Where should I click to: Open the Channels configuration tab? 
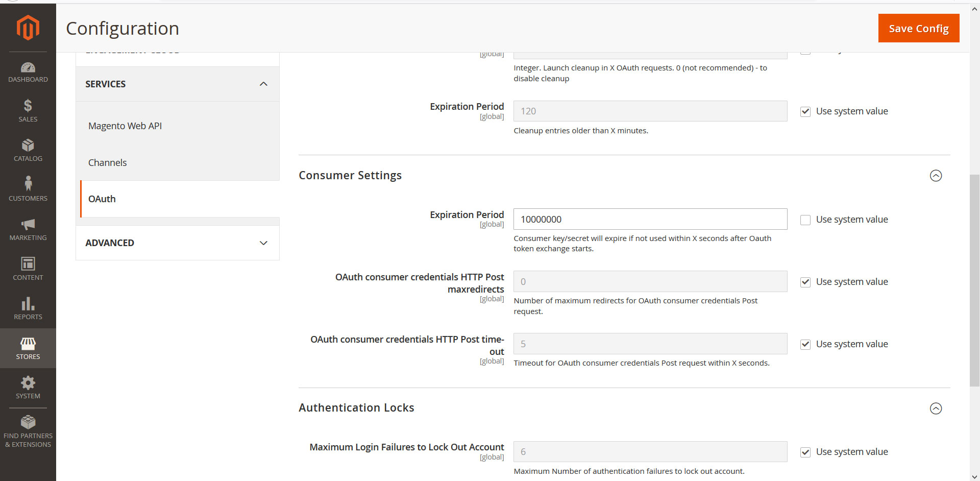[x=107, y=162]
